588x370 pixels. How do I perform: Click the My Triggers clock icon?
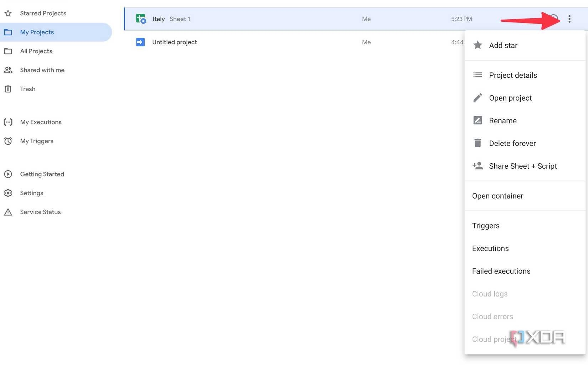[8, 141]
